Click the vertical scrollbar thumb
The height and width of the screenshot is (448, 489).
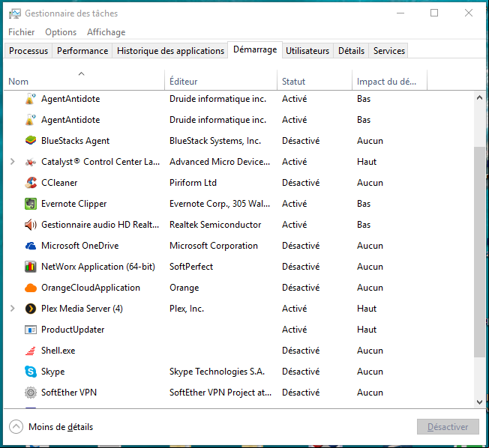[480, 252]
